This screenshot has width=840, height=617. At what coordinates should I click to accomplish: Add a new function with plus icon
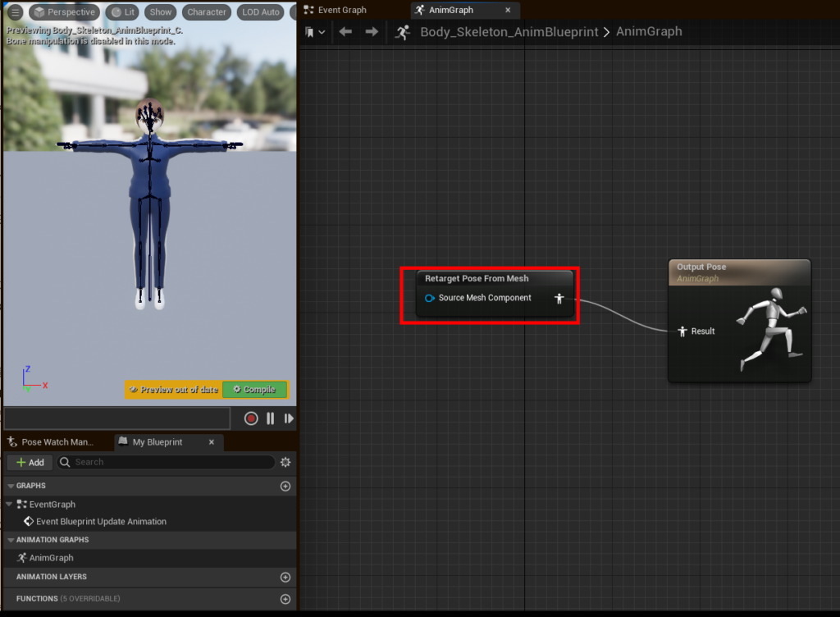click(x=285, y=599)
